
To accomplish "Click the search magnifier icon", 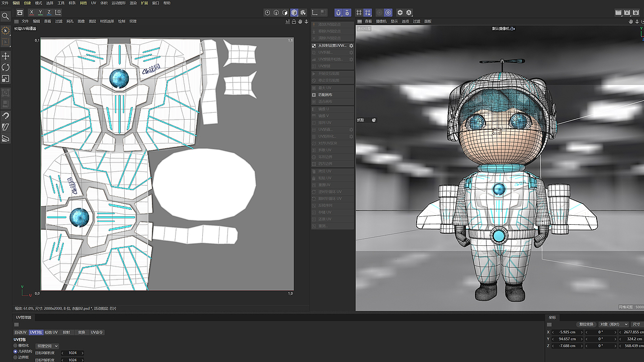I will point(6,16).
